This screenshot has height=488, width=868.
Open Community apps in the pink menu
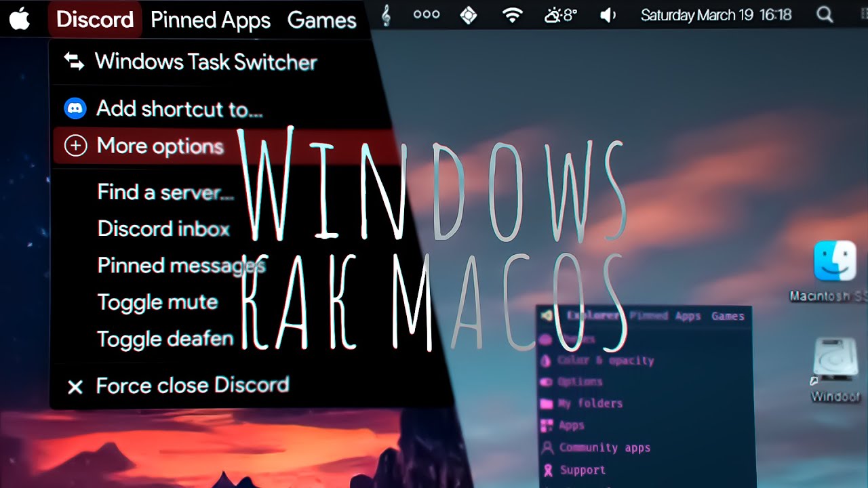tap(605, 447)
